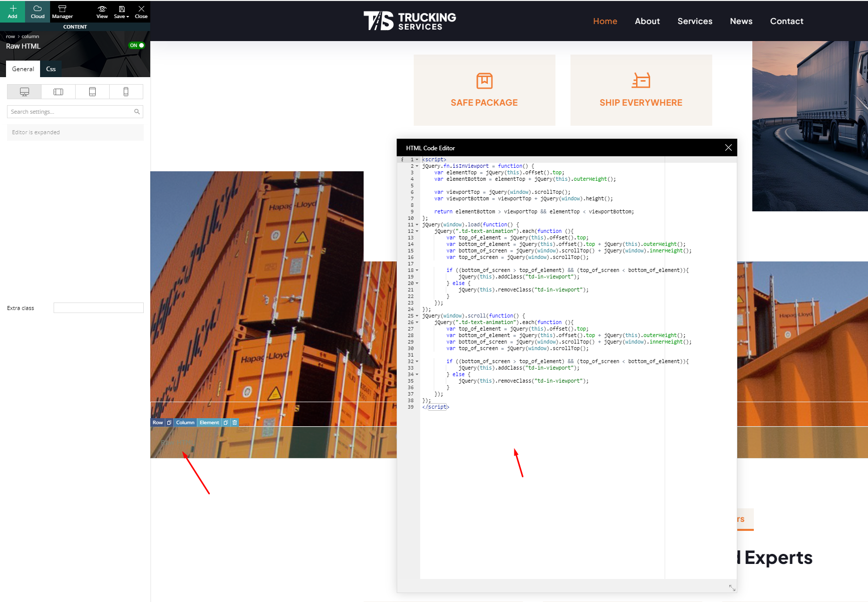Click the HTML Code Editor resize handle

[x=732, y=587]
